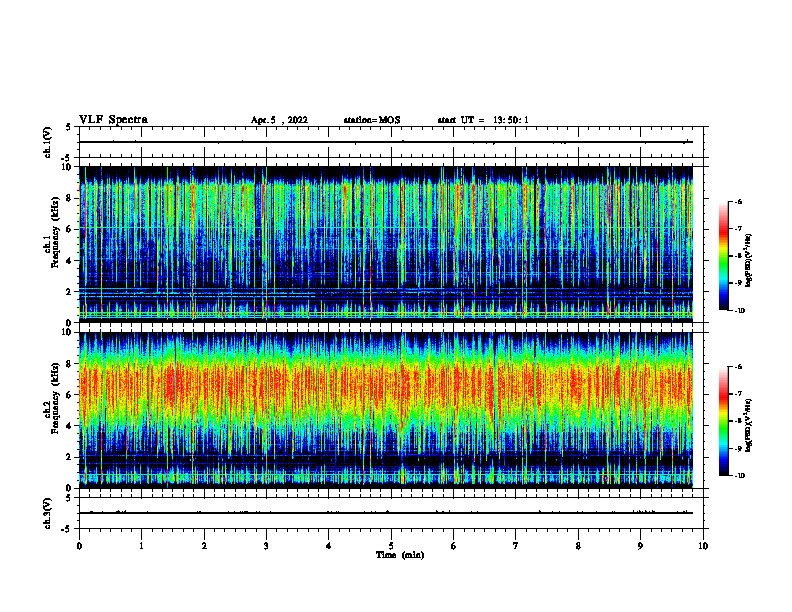Click the time axis tick label "0"
792x612 pixels.
(79, 546)
